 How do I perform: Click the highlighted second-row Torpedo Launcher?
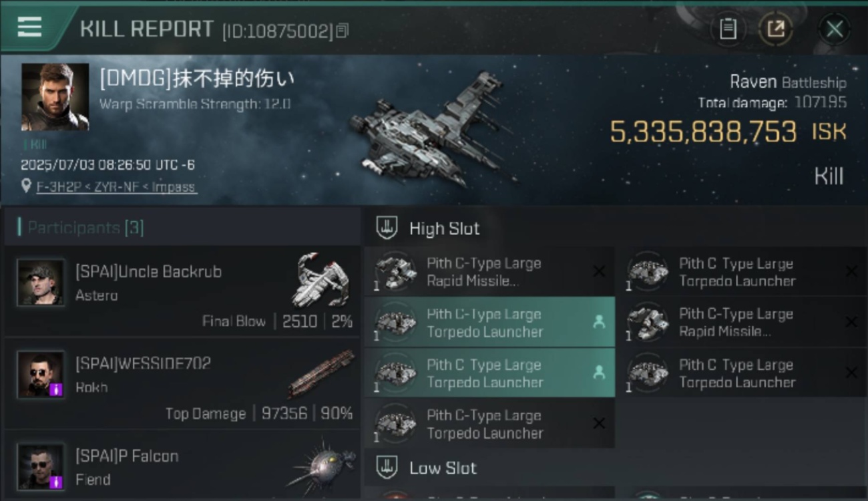click(489, 323)
